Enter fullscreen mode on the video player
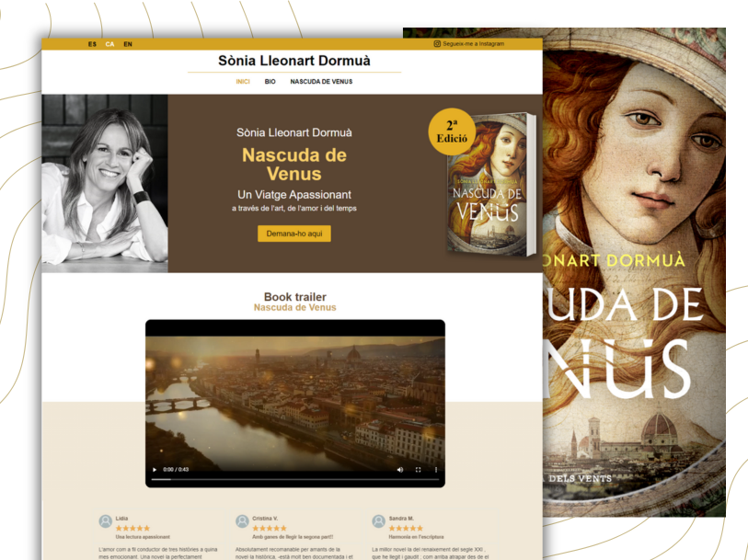This screenshot has width=748, height=560. 418,469
